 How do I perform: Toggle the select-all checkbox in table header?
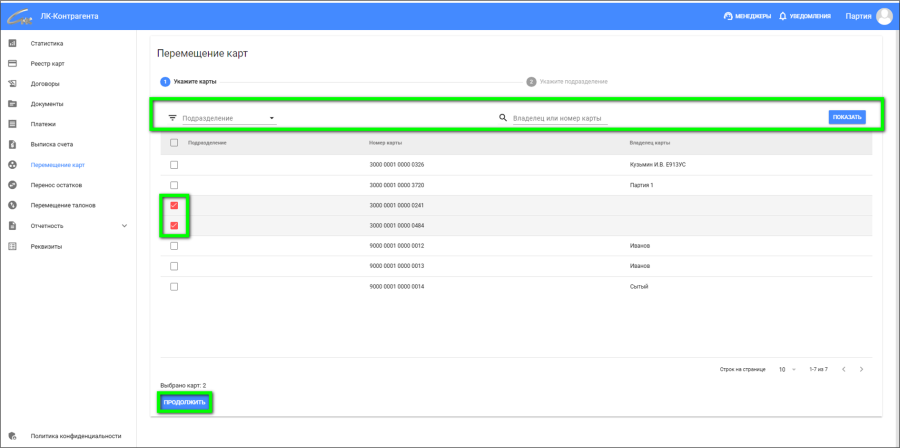174,143
